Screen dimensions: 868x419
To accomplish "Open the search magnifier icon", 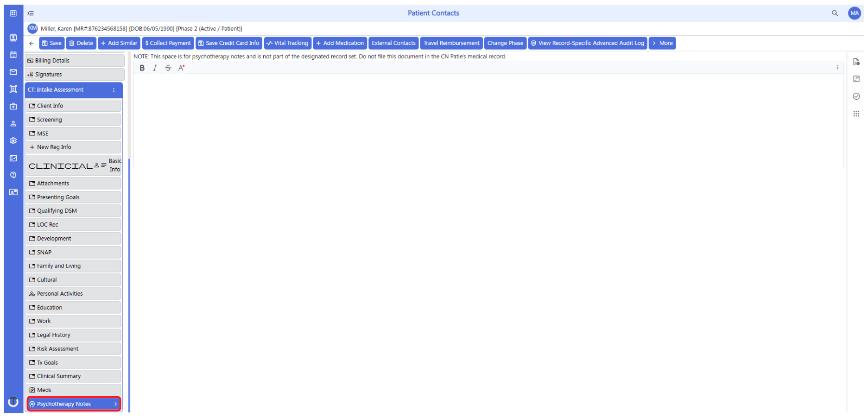I will 835,13.
